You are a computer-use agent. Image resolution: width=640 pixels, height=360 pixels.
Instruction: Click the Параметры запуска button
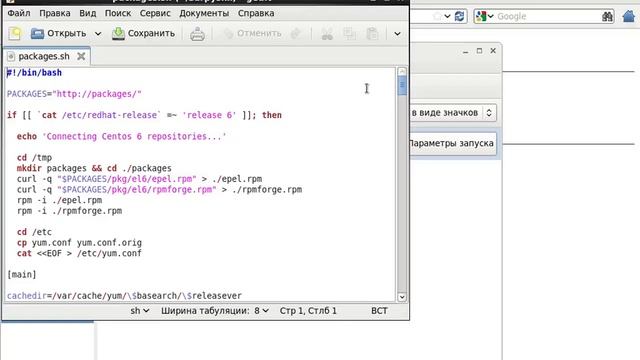pyautogui.click(x=452, y=143)
